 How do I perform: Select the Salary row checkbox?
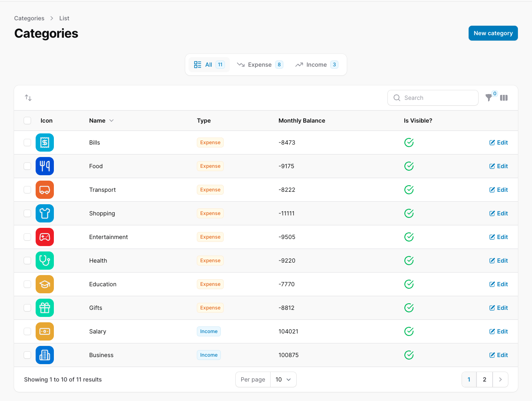tap(27, 331)
